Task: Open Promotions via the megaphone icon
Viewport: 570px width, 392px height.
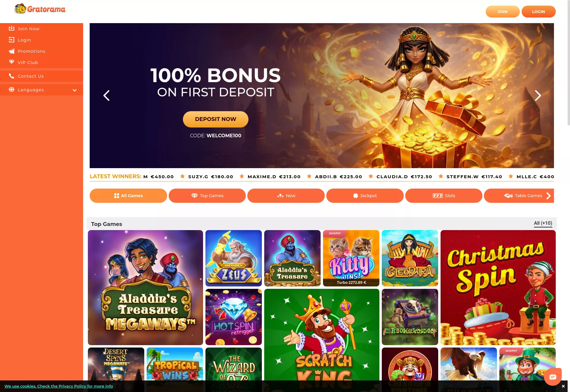Action: click(12, 51)
